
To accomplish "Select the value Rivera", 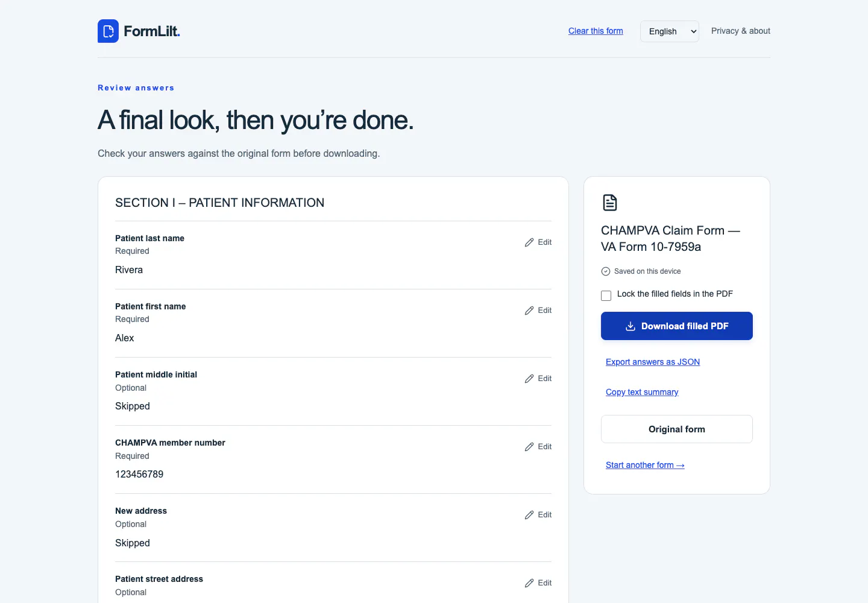I will pyautogui.click(x=129, y=270).
